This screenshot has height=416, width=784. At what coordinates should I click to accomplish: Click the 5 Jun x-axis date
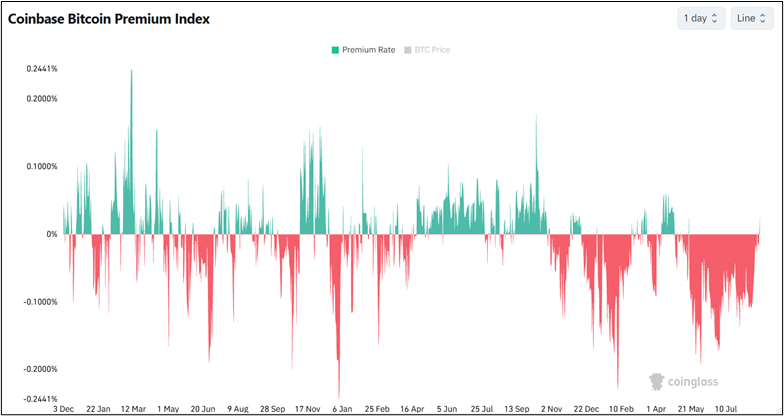(x=447, y=408)
